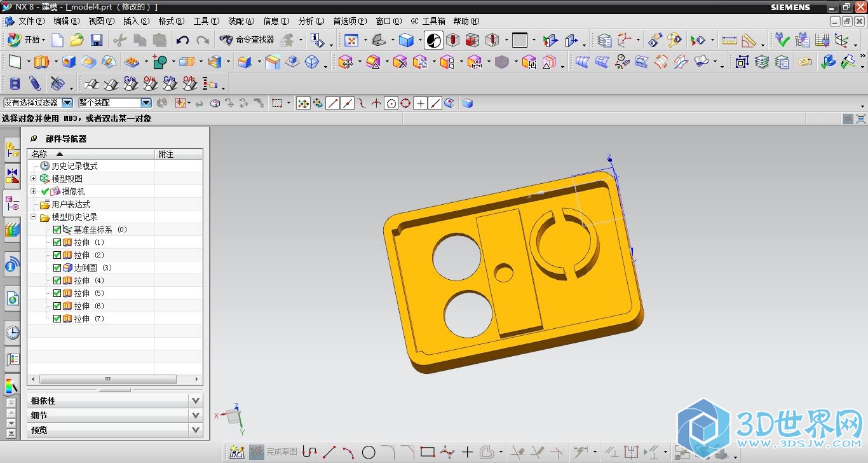
Task: Click the 附注 column header
Action: pyautogui.click(x=179, y=154)
